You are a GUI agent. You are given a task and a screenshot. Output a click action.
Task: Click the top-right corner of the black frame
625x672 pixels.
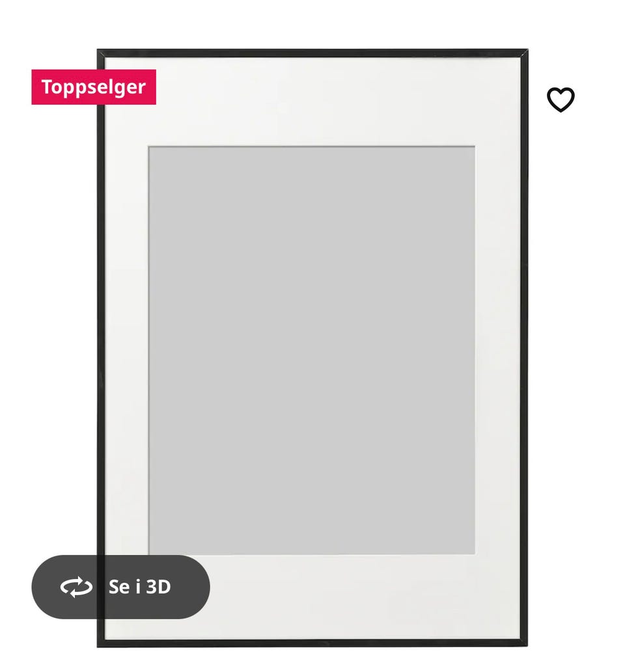(x=524, y=53)
